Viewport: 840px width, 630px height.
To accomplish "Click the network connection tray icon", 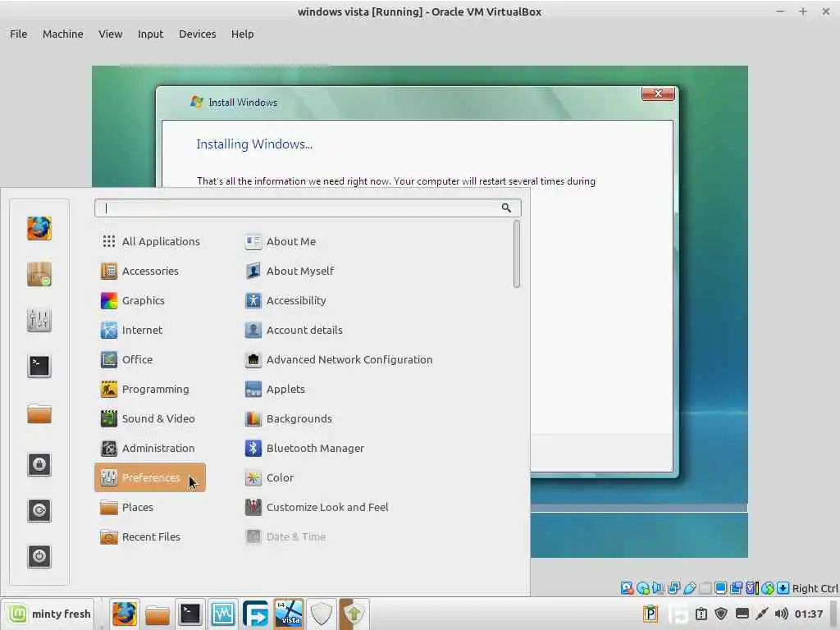I will 762,614.
